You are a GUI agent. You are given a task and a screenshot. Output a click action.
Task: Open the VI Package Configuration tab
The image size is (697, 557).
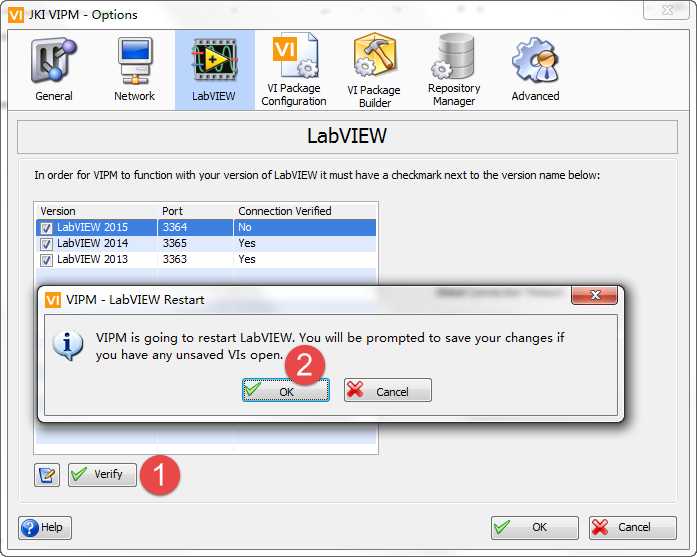click(294, 70)
